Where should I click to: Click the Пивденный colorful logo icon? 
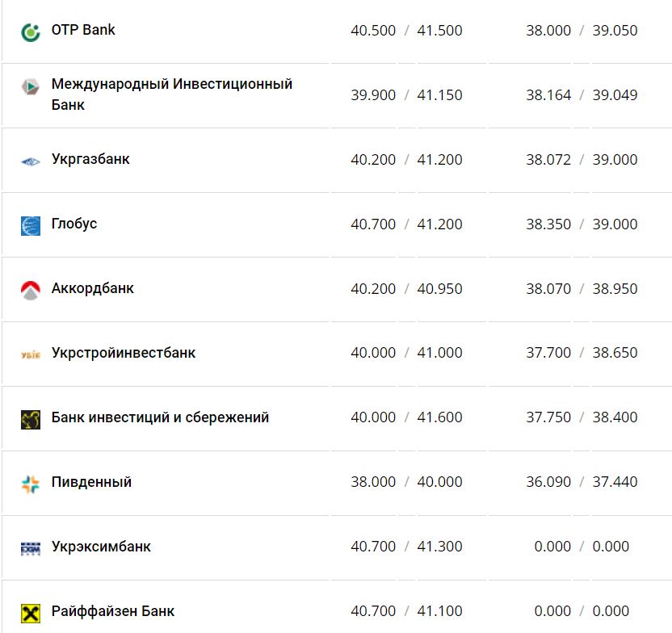(x=31, y=484)
